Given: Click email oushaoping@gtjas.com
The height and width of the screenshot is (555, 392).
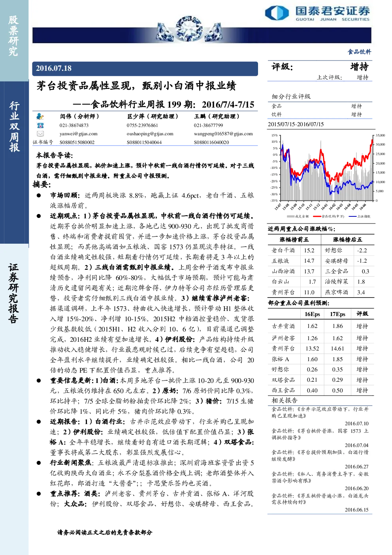Looking at the screenshot, I should (x=150, y=134).
